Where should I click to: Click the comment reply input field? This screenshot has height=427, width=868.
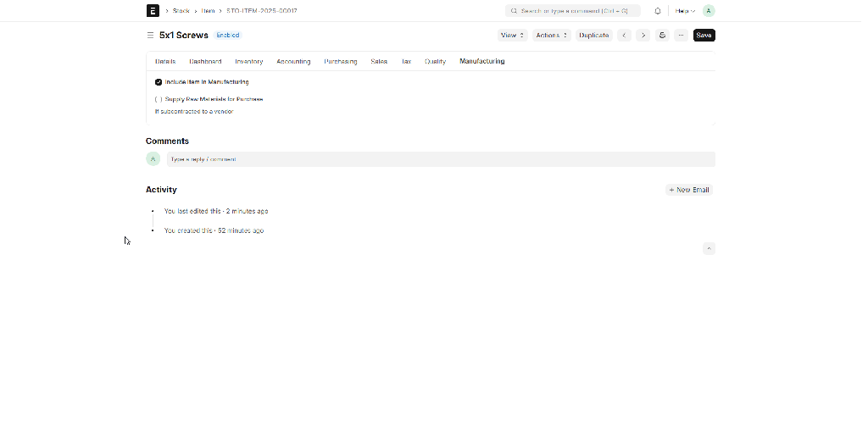pyautogui.click(x=439, y=159)
